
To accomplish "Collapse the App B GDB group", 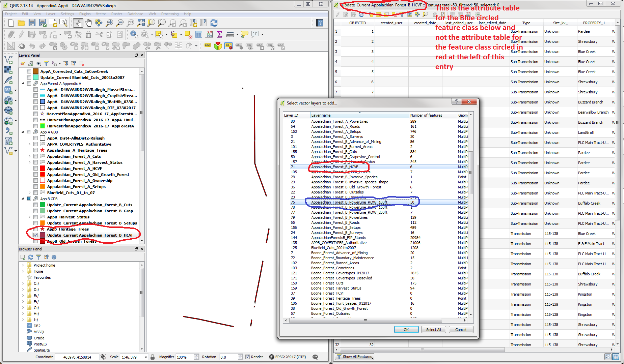I will (23, 199).
